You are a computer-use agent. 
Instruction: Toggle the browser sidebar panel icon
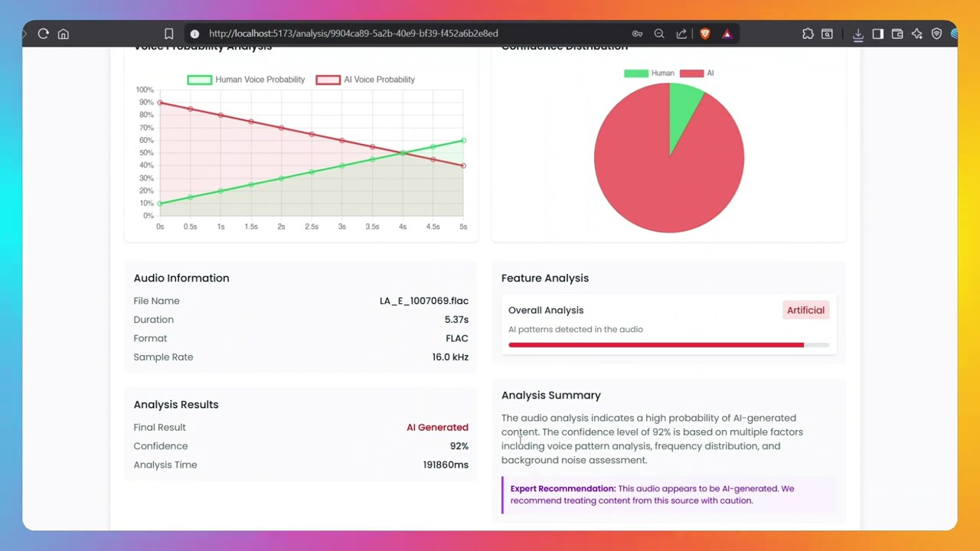point(878,34)
